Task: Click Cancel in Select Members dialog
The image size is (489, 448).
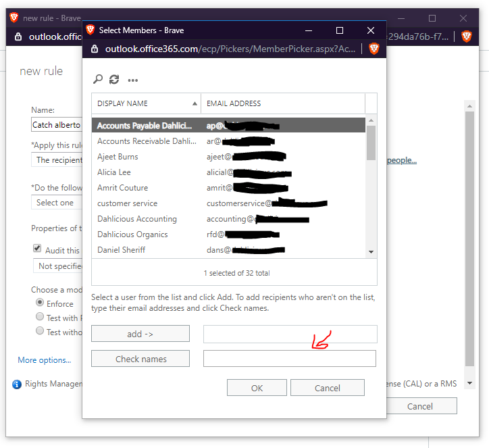Action: [x=328, y=388]
